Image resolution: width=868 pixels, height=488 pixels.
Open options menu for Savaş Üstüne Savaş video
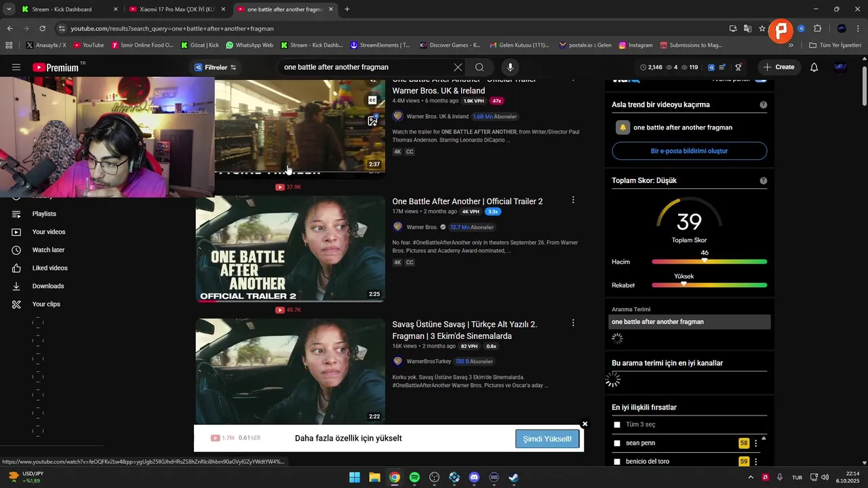pyautogui.click(x=573, y=323)
